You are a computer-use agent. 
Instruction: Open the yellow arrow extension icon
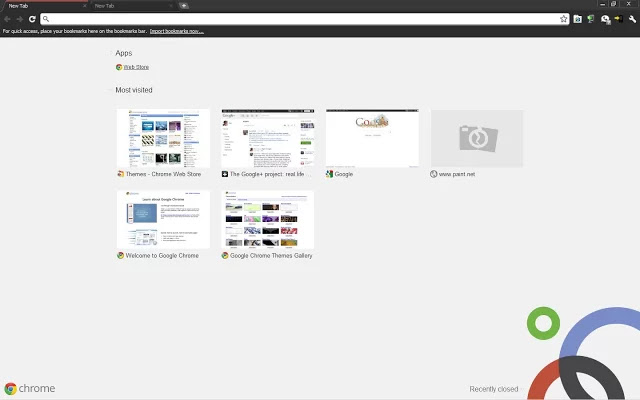click(x=618, y=19)
